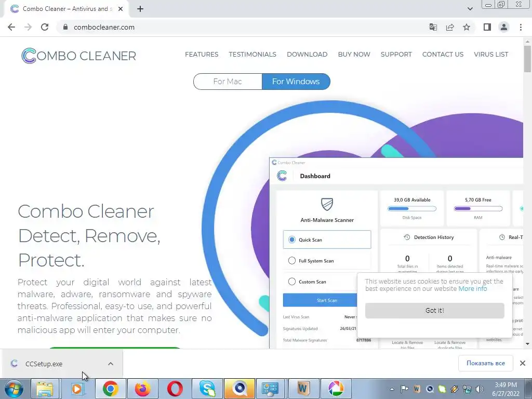The height and width of the screenshot is (399, 532).
Task: Open the Chrome three-dot menu
Action: point(521,27)
